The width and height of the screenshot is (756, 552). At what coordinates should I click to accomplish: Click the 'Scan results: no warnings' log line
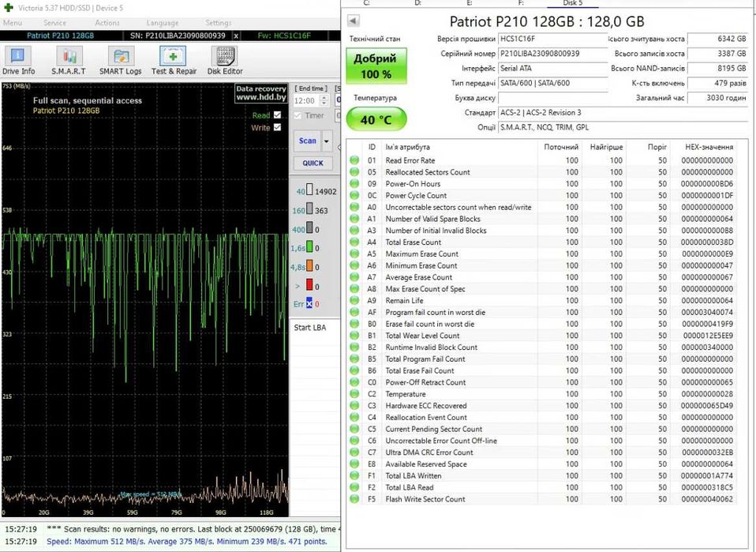(x=193, y=529)
